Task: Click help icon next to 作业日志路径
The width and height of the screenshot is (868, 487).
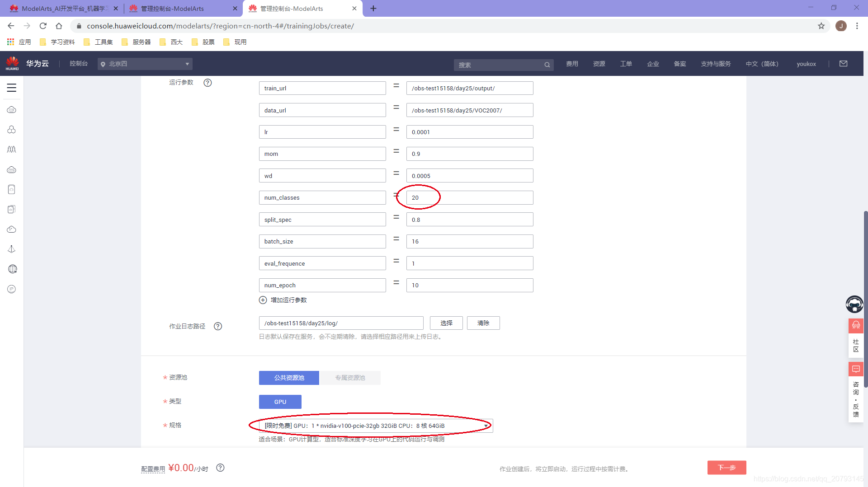Action: pos(218,326)
